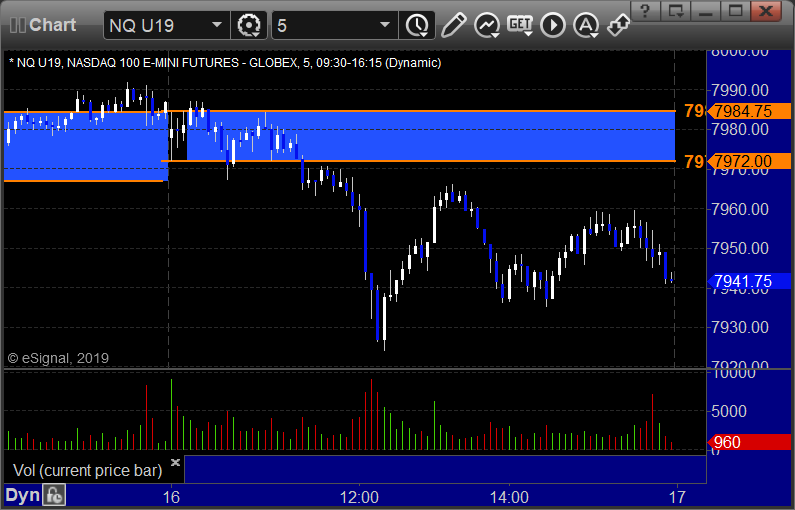Click the GET tools icon
The image size is (795, 510).
520,25
